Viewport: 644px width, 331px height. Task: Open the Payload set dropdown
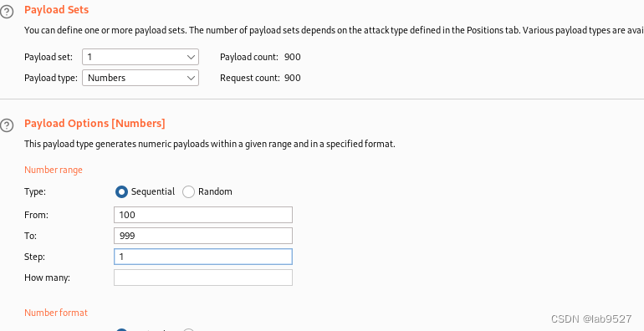[x=141, y=57]
